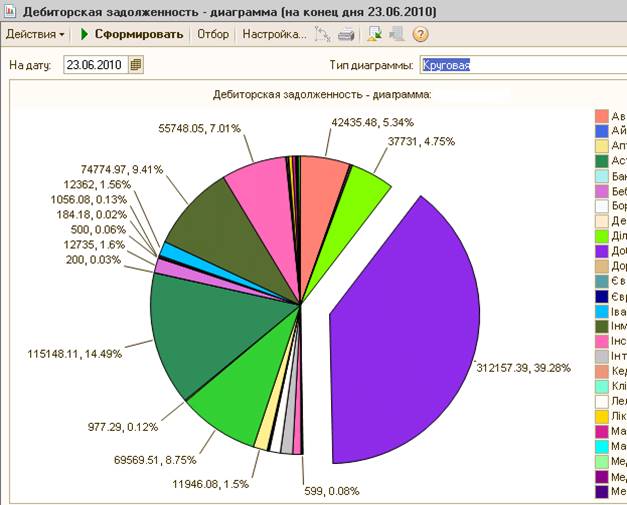This screenshot has width=627, height=505.
Task: Click the purple legend swatch for Доб
Action: click(602, 251)
